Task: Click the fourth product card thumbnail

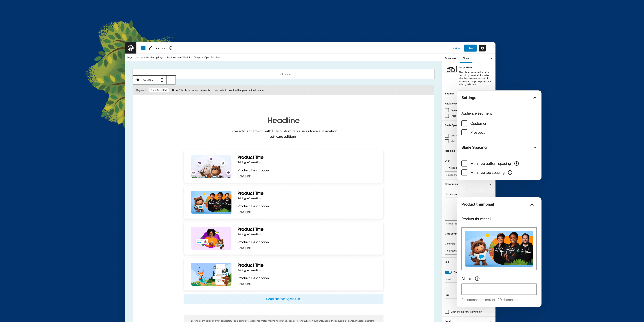Action: click(211, 274)
